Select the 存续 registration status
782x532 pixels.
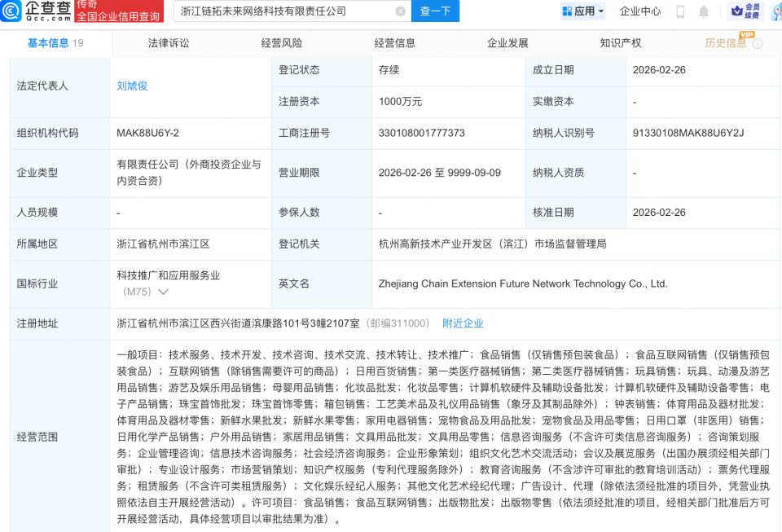click(x=389, y=70)
